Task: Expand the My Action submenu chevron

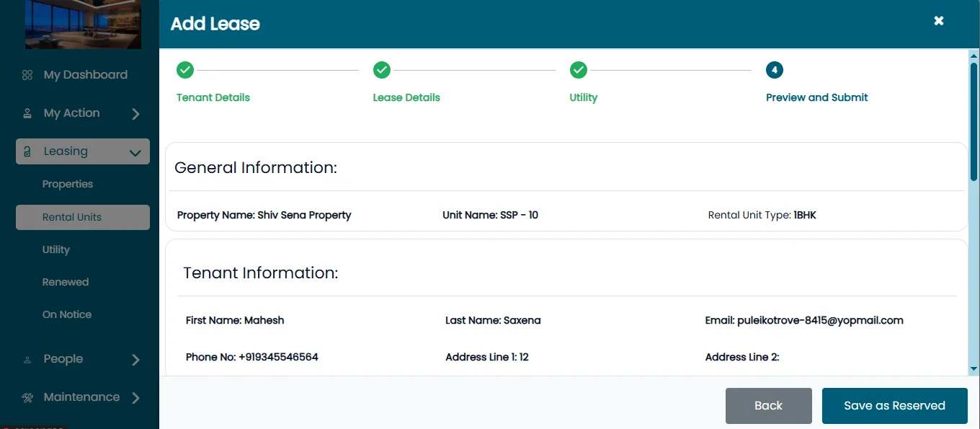Action: pyautogui.click(x=135, y=114)
